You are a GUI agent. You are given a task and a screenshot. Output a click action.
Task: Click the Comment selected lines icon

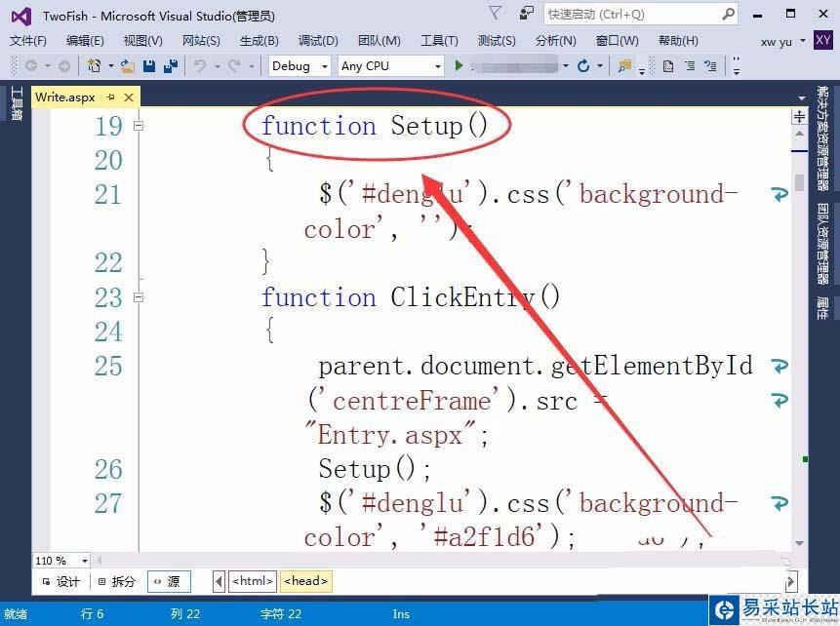coord(690,66)
